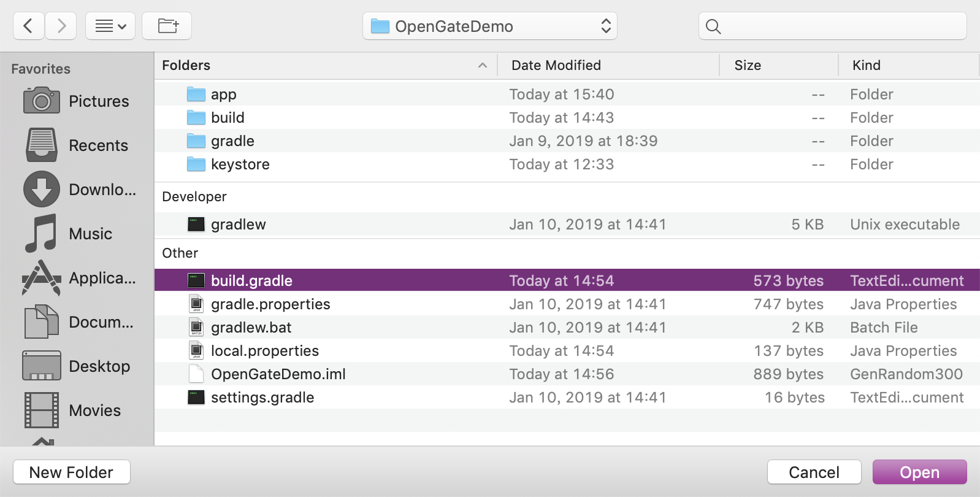
Task: Click the New Folder button
Action: pos(72,472)
